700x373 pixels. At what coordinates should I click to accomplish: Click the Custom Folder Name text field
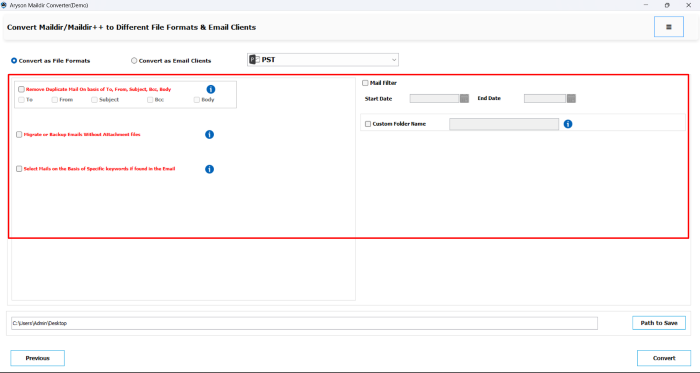click(504, 124)
